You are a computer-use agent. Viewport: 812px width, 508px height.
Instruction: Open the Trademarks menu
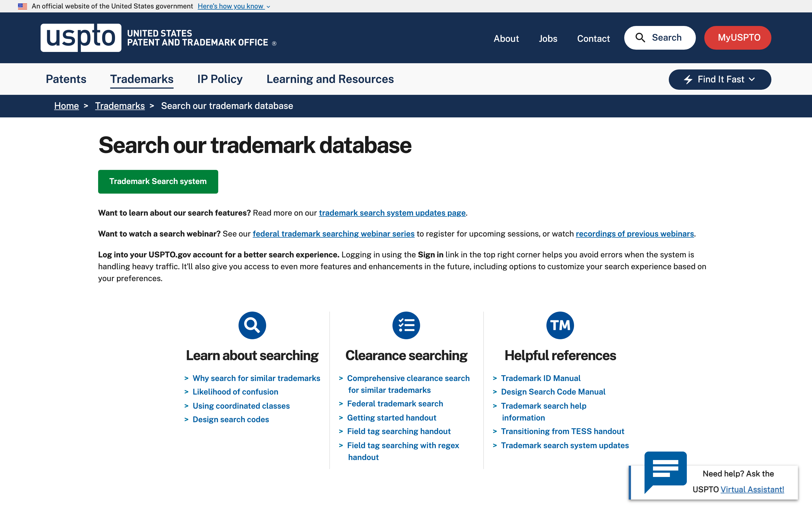tap(142, 79)
